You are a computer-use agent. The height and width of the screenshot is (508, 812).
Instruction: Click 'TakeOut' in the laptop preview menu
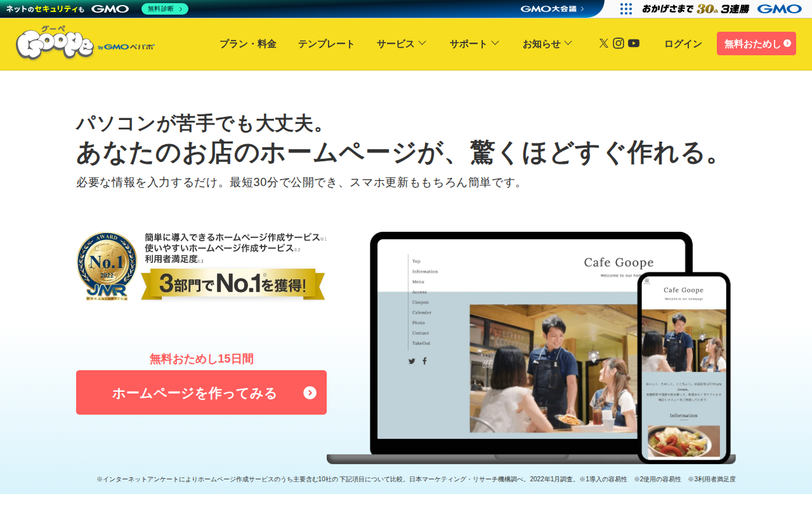(421, 343)
